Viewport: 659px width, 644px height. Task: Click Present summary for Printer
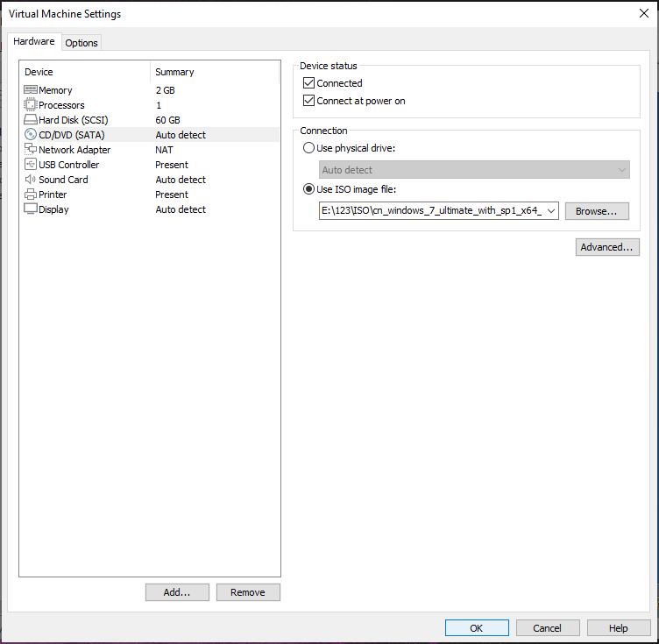coord(172,195)
